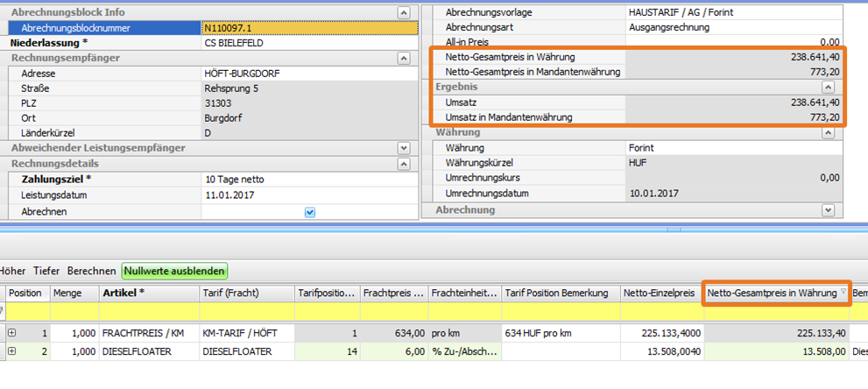Edit the Zahlungsziel field value

pyautogui.click(x=310, y=179)
